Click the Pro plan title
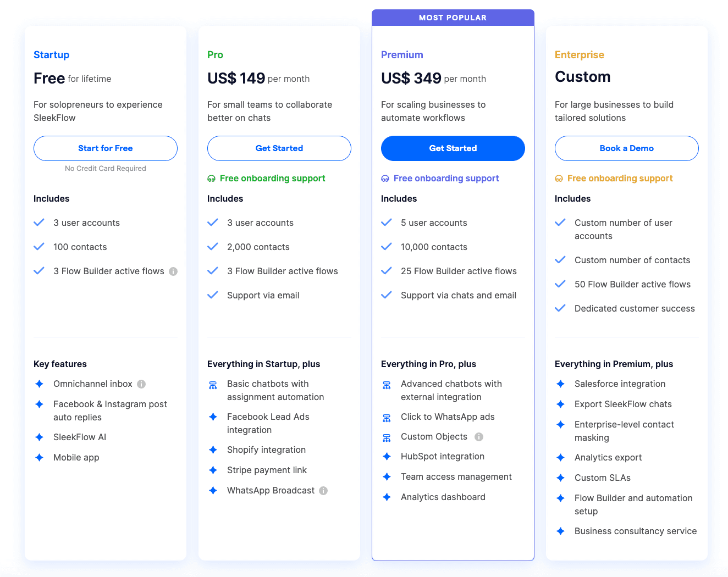728x577 pixels. (x=215, y=55)
